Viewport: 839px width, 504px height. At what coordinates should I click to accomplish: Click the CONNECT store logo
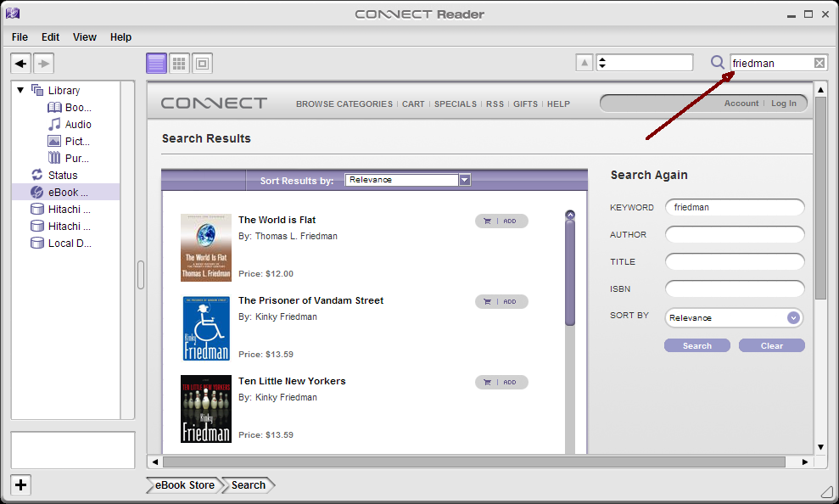214,103
